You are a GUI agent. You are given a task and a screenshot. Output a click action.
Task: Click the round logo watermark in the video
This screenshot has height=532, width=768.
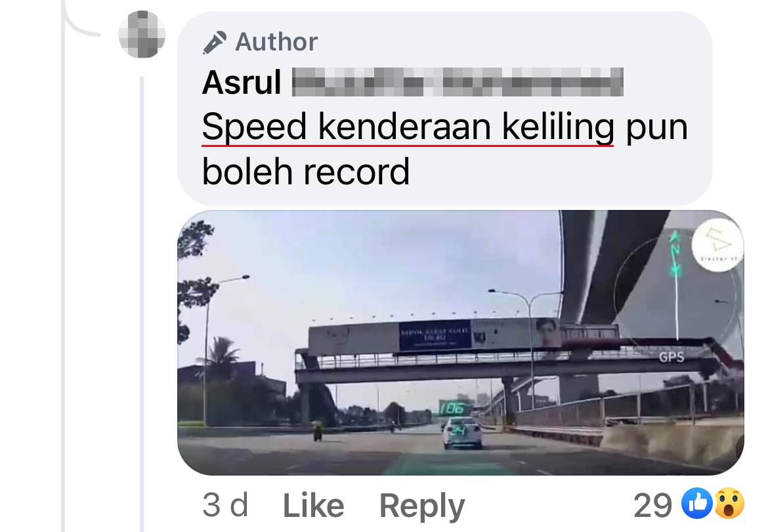718,245
